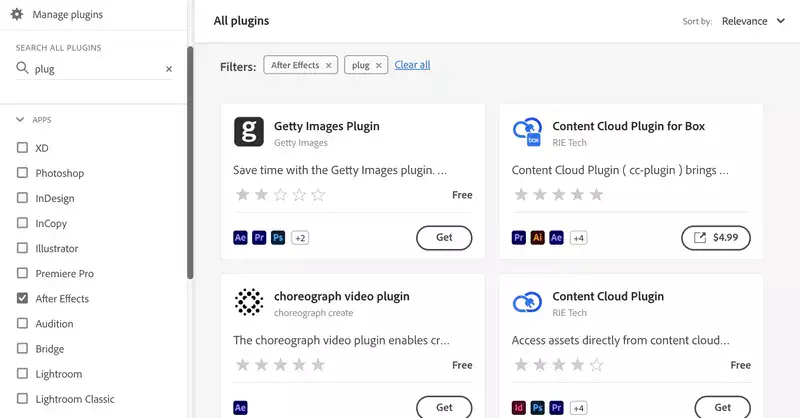
Task: Enable the InCopy checkbox
Action: (x=22, y=223)
